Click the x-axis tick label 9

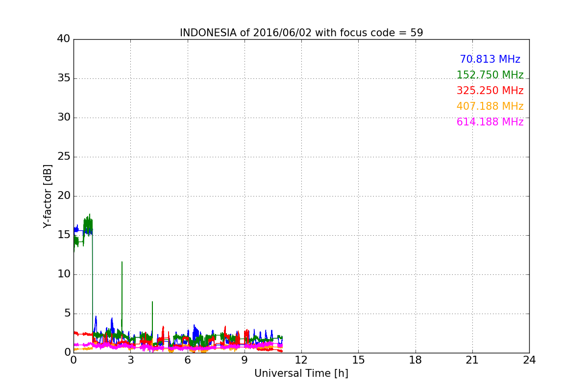point(245,360)
